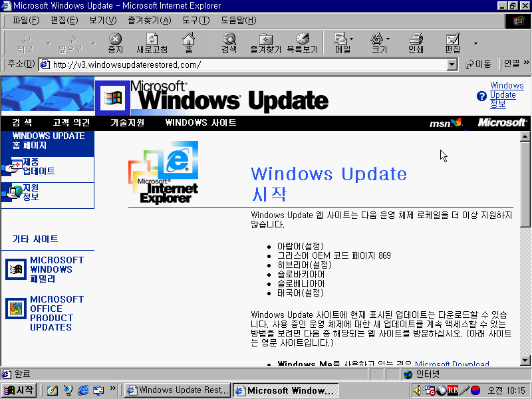Open the forward button history dropdown arrow

pyautogui.click(x=93, y=43)
